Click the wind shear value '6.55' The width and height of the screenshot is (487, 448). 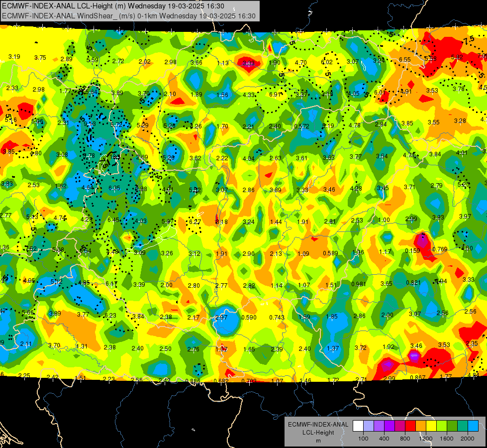tap(405, 59)
